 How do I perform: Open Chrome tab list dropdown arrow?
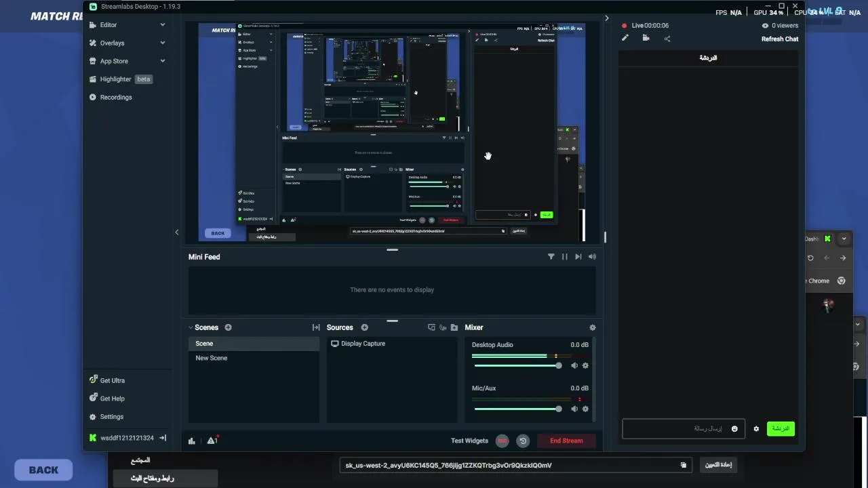click(x=844, y=239)
